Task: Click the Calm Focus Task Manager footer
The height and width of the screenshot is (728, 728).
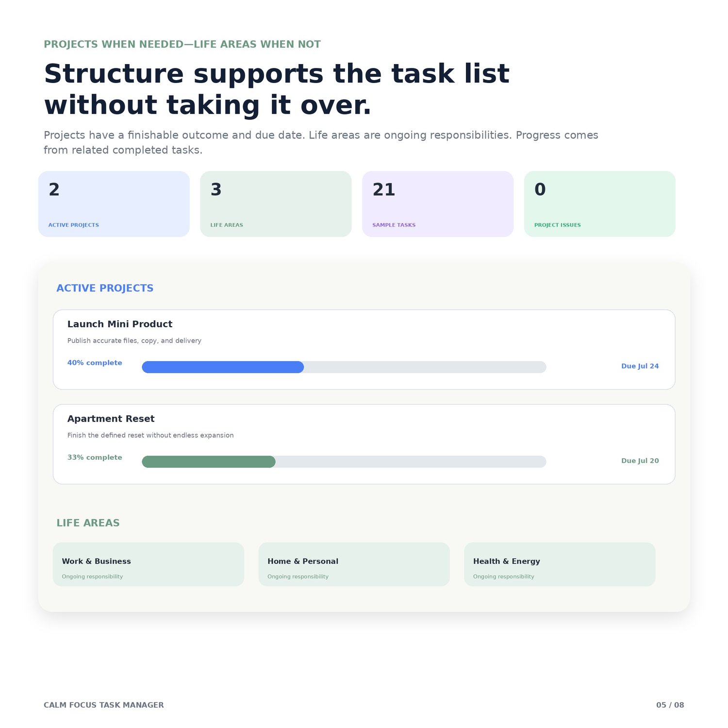Action: coord(104,705)
